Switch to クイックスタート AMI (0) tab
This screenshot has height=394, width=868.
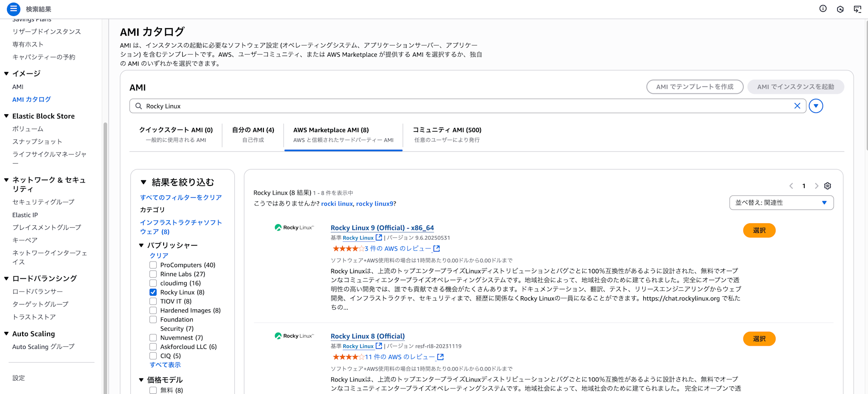click(176, 135)
